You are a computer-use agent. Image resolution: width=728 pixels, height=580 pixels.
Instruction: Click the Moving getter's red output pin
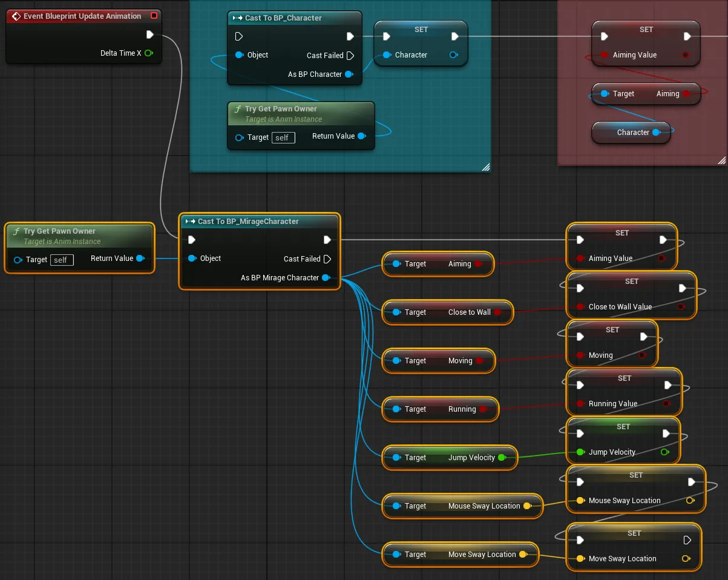point(479,361)
